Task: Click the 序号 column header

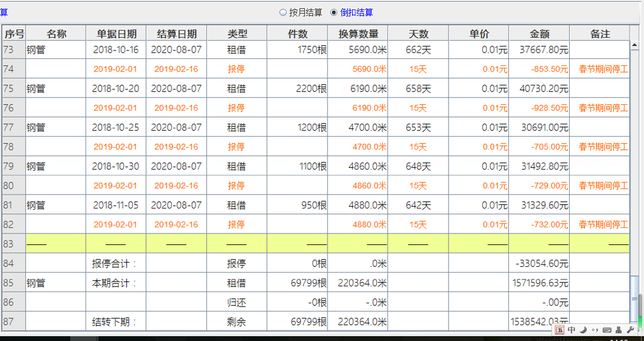Action: coord(14,34)
